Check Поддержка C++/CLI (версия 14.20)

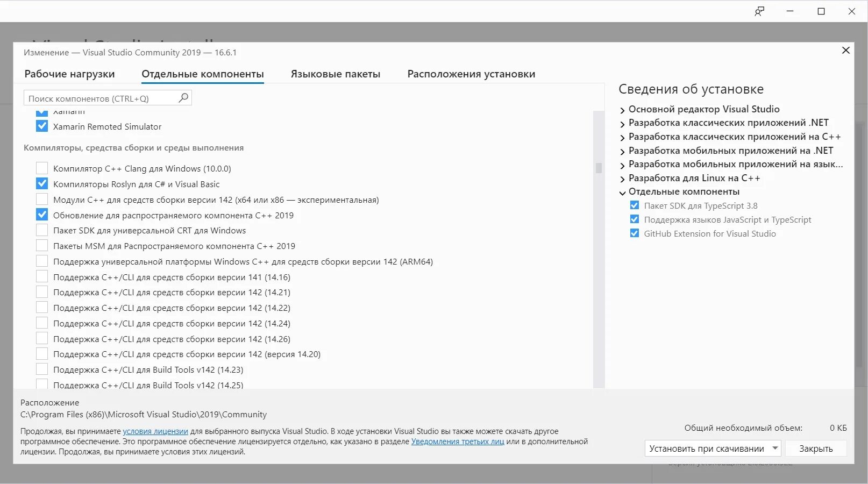pos(42,354)
